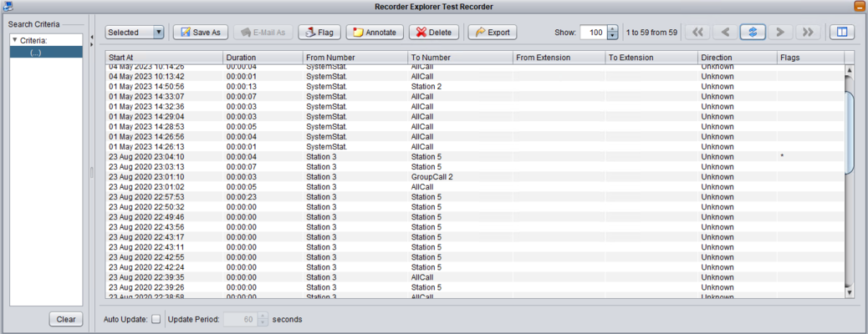Select the 23 Aug 2020 22:39:35 row
The height and width of the screenshot is (334, 868).
tap(475, 277)
